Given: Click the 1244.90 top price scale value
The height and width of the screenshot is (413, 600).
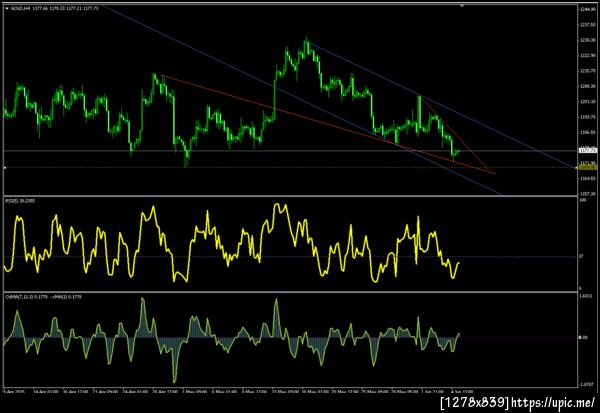Looking at the screenshot, I should tap(588, 9).
